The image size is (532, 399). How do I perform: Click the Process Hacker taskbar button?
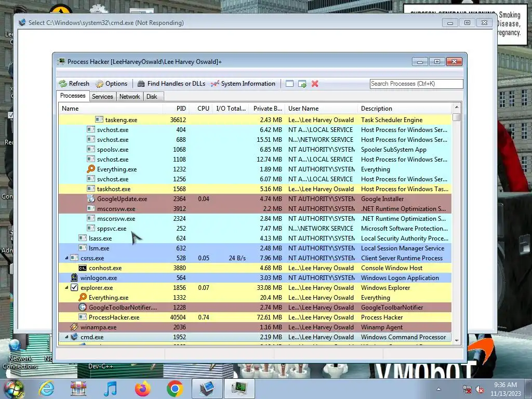pyautogui.click(x=239, y=389)
